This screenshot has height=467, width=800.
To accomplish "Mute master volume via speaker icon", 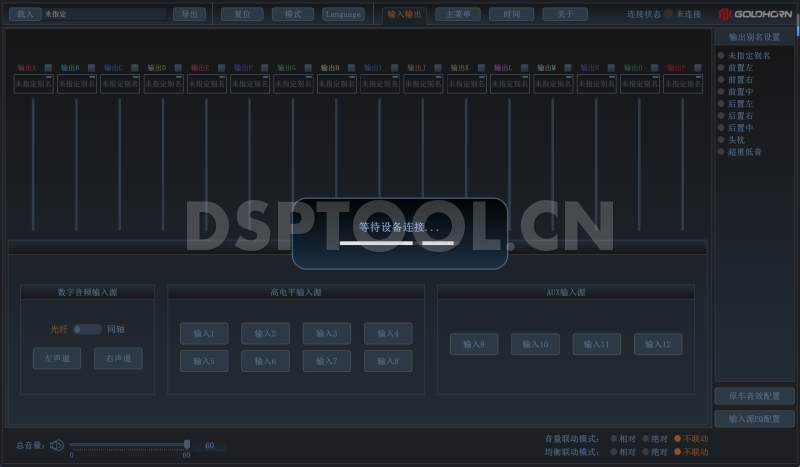I will point(57,445).
